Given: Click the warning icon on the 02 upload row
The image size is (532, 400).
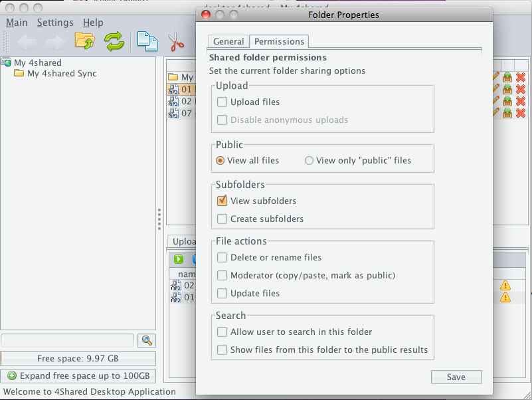Looking at the screenshot, I should (505, 285).
